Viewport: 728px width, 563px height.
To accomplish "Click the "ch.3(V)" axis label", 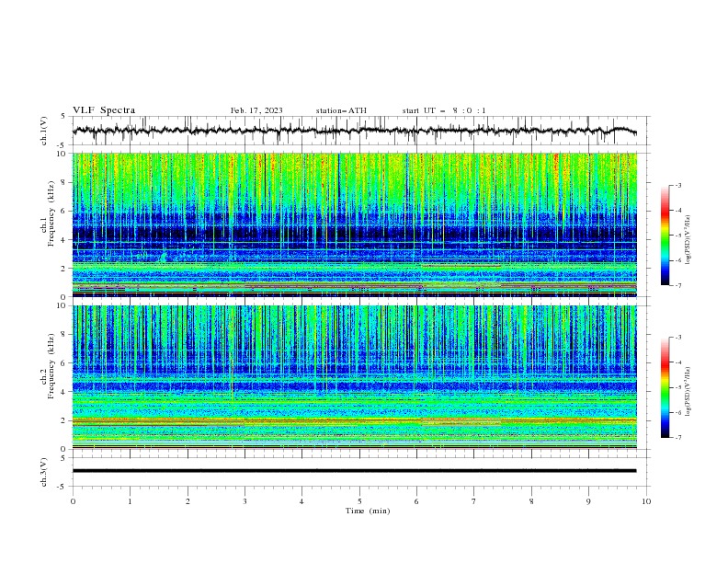I will pos(44,472).
